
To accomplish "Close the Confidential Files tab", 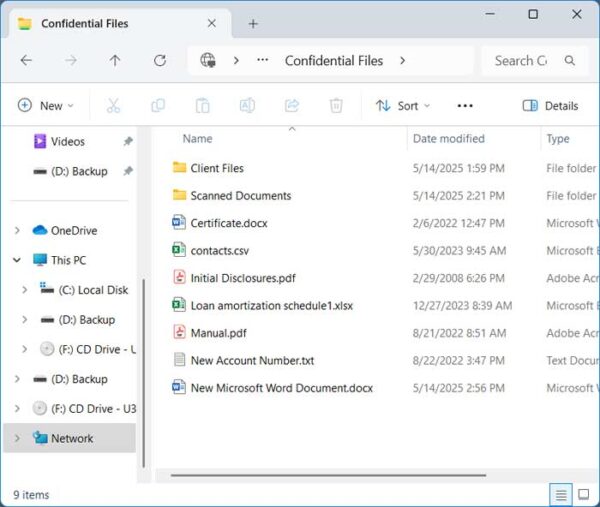I will (212, 23).
